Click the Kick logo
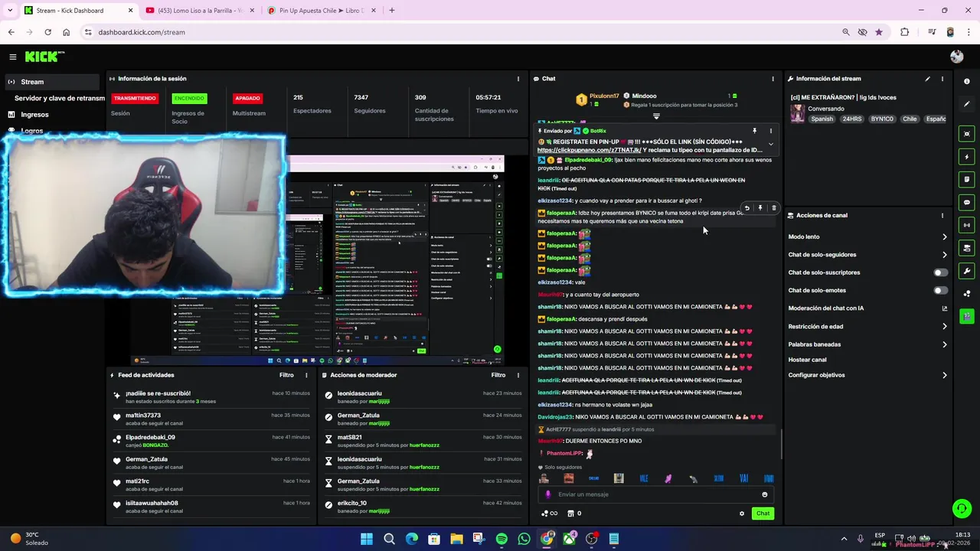 44,57
